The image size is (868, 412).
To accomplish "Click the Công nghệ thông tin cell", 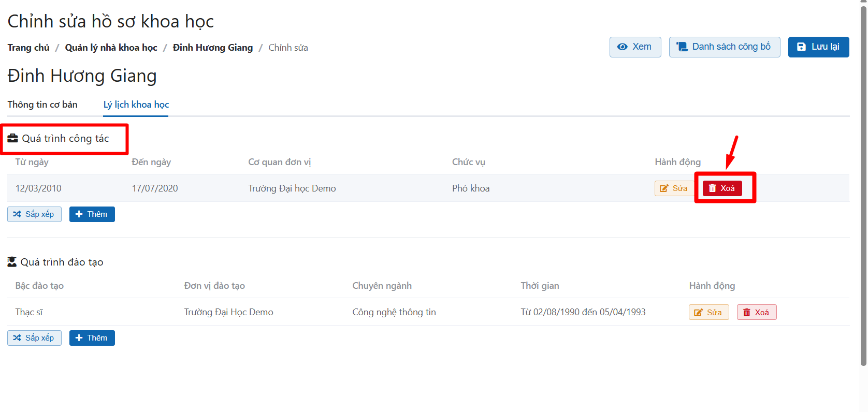I will tap(394, 312).
